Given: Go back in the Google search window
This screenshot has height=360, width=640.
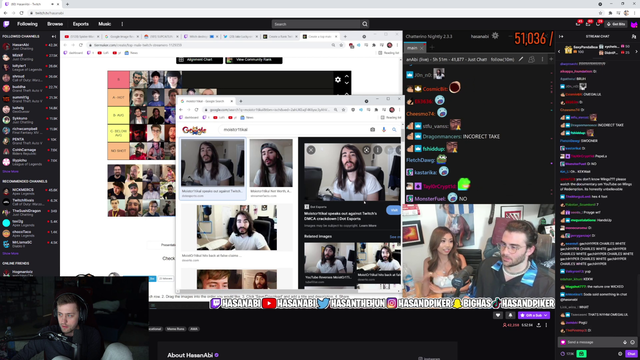Looking at the screenshot, I should click(x=181, y=110).
